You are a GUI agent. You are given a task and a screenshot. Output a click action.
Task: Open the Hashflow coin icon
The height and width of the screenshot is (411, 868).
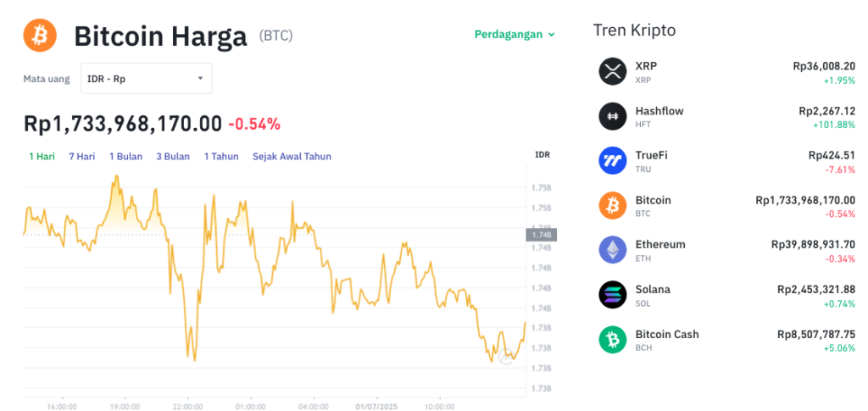[x=613, y=116]
